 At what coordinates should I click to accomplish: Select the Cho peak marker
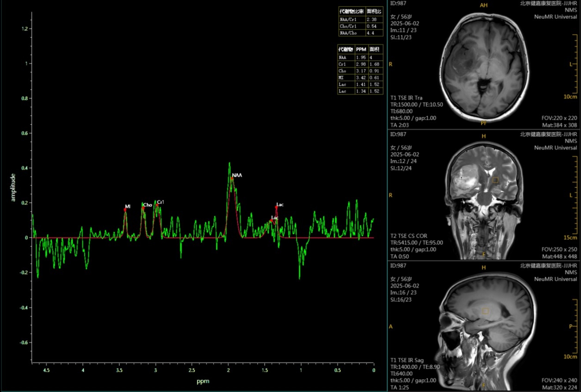(x=143, y=208)
